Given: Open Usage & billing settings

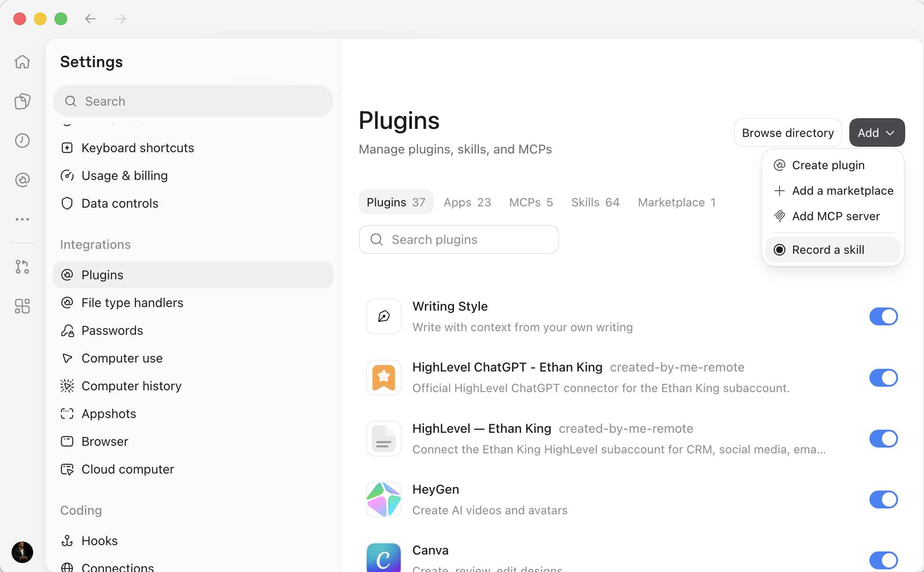Looking at the screenshot, I should click(x=193, y=175).
